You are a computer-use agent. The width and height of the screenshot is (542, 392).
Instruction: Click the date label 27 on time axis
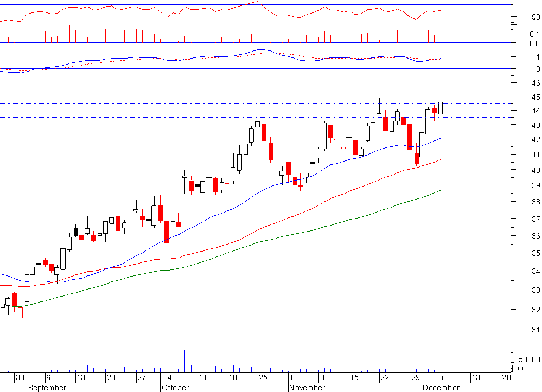pyautogui.click(x=142, y=377)
